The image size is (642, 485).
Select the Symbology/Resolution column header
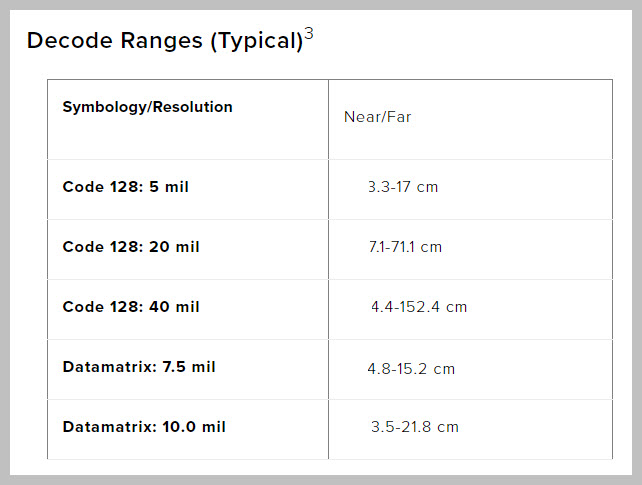(x=147, y=107)
